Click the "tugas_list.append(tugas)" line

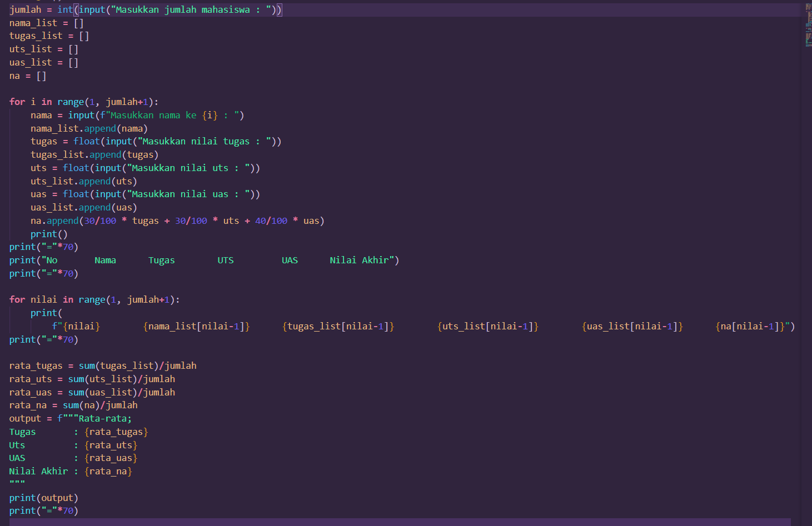94,155
